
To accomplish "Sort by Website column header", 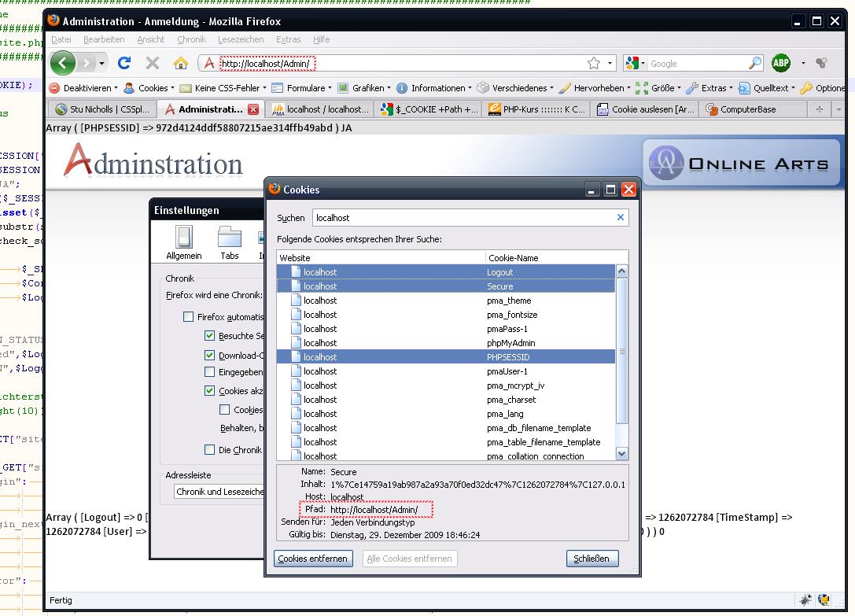I will coord(381,257).
